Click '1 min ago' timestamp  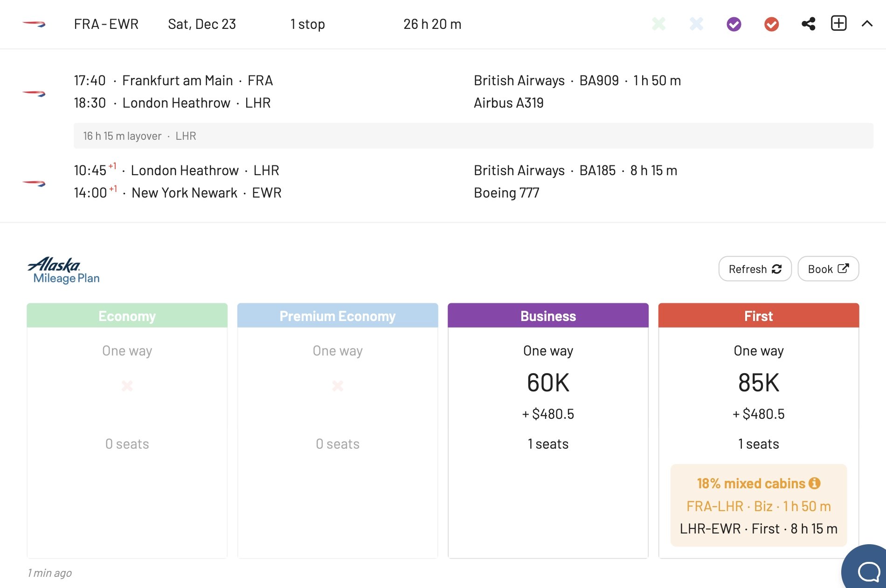coord(49,573)
